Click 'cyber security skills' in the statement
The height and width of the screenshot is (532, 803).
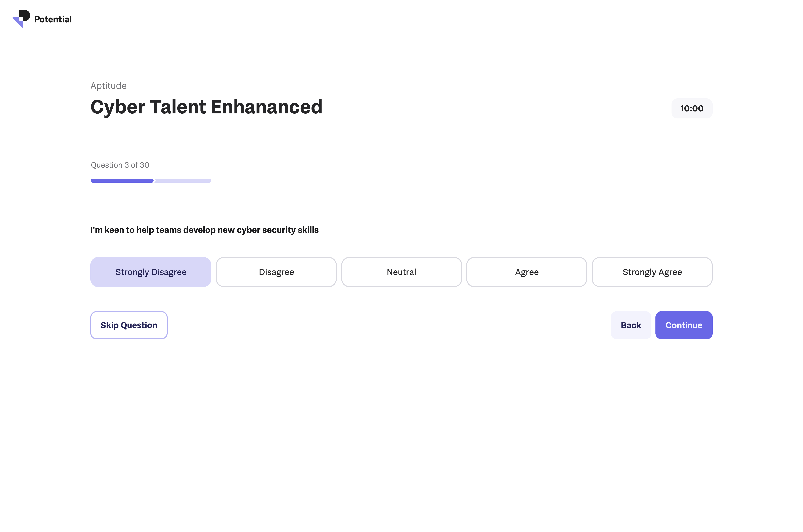(x=278, y=230)
